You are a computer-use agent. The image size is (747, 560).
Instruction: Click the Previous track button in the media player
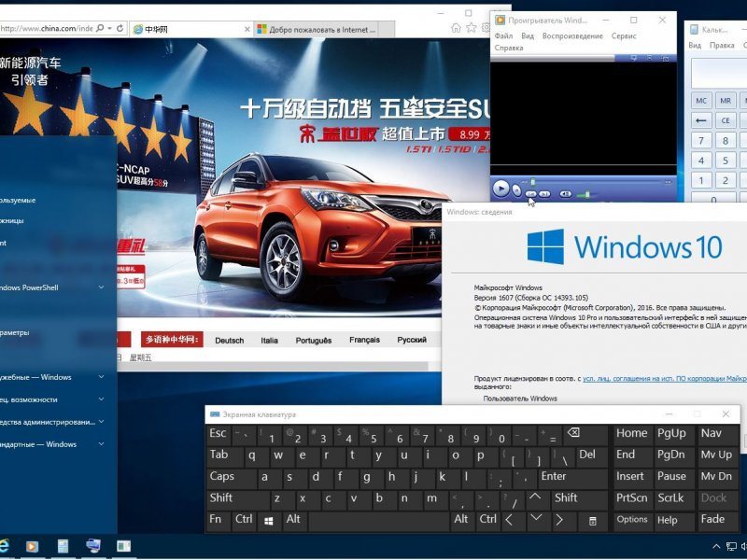pos(530,194)
